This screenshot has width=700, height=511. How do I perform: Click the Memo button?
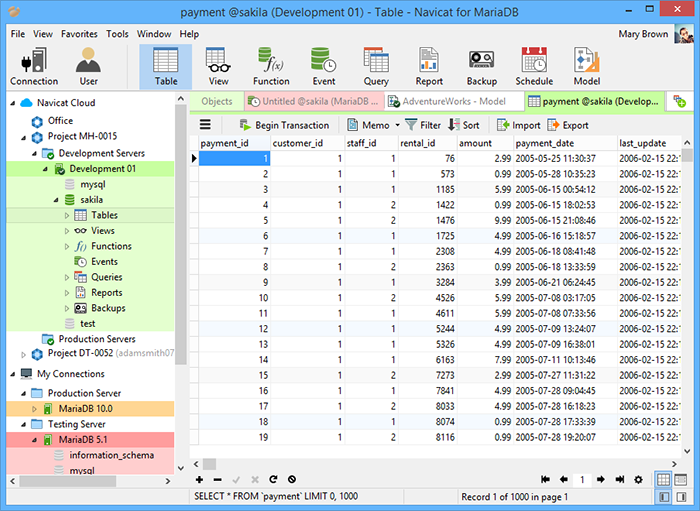click(368, 125)
